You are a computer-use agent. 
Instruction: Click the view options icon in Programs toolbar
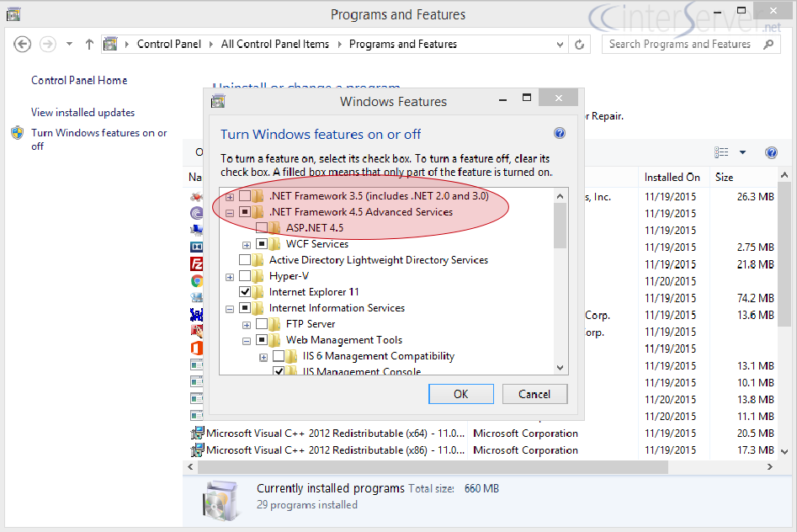coord(721,152)
